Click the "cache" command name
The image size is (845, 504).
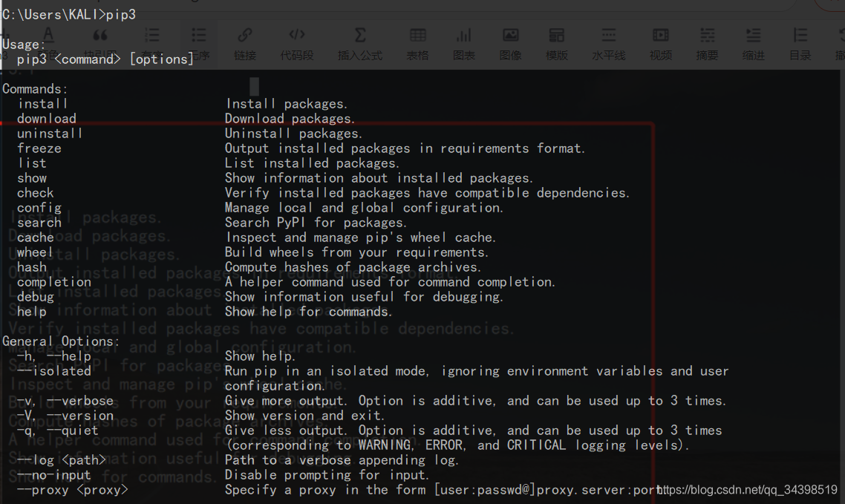point(35,238)
